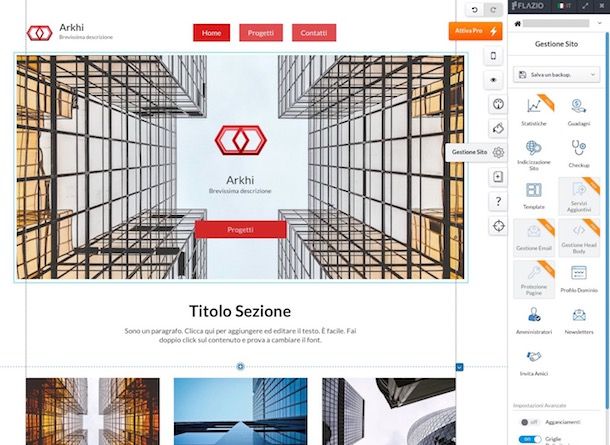Select the orange skyscrapers thumbnail
The height and width of the screenshot is (445, 610).
coord(93,412)
